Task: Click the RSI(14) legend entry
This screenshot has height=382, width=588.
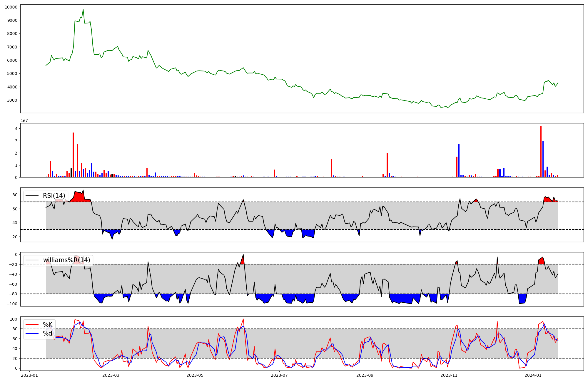Action: coord(46,196)
